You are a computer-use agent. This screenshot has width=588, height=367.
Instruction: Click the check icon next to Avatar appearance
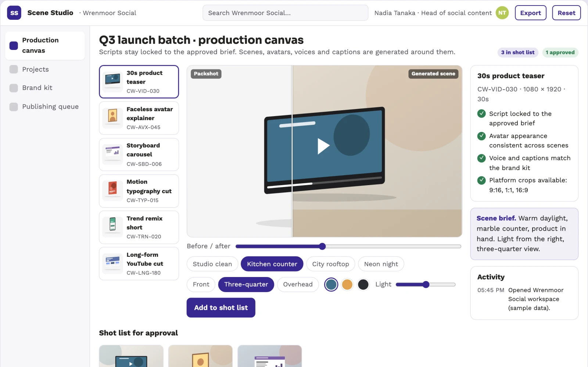[x=481, y=136]
